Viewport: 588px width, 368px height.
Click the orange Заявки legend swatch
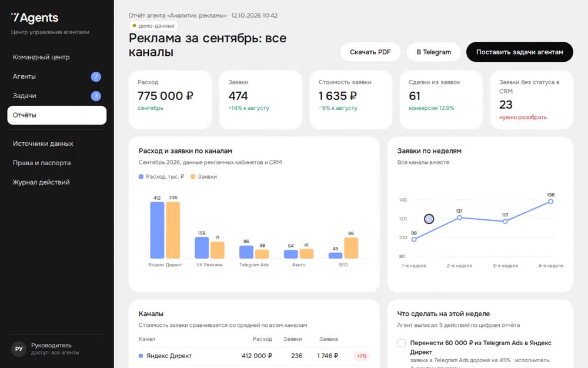click(x=193, y=176)
